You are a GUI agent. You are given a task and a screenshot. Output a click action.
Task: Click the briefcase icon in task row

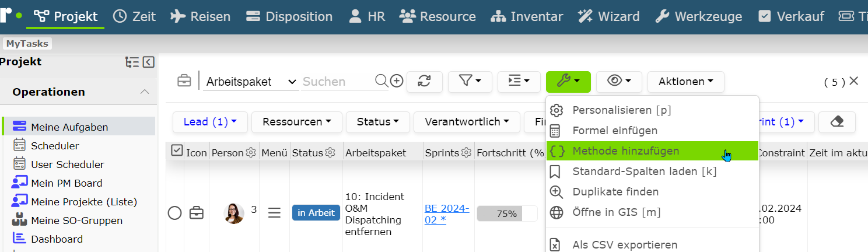[x=197, y=213]
